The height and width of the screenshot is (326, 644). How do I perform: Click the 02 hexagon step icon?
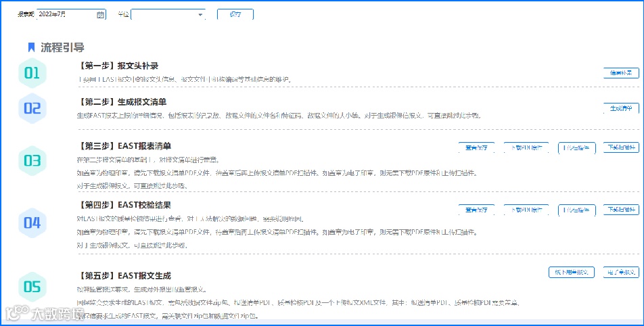[32, 108]
